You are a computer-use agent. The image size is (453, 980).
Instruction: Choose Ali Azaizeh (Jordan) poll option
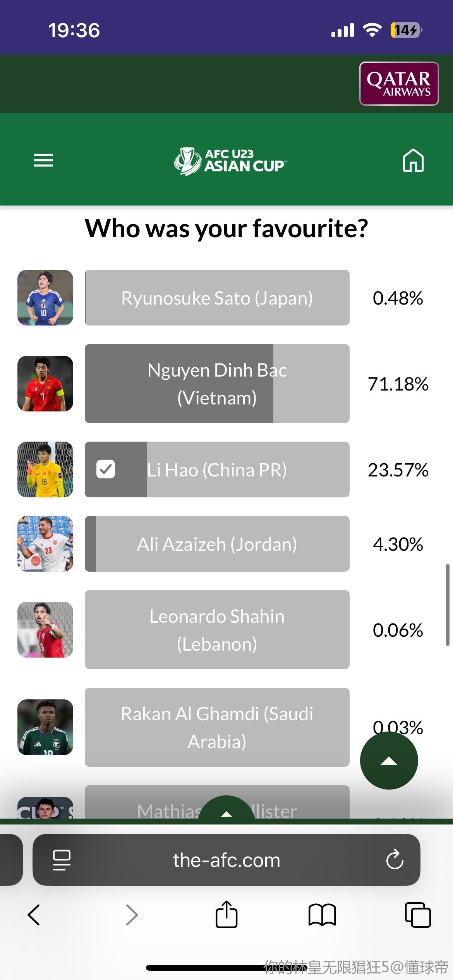click(x=217, y=544)
